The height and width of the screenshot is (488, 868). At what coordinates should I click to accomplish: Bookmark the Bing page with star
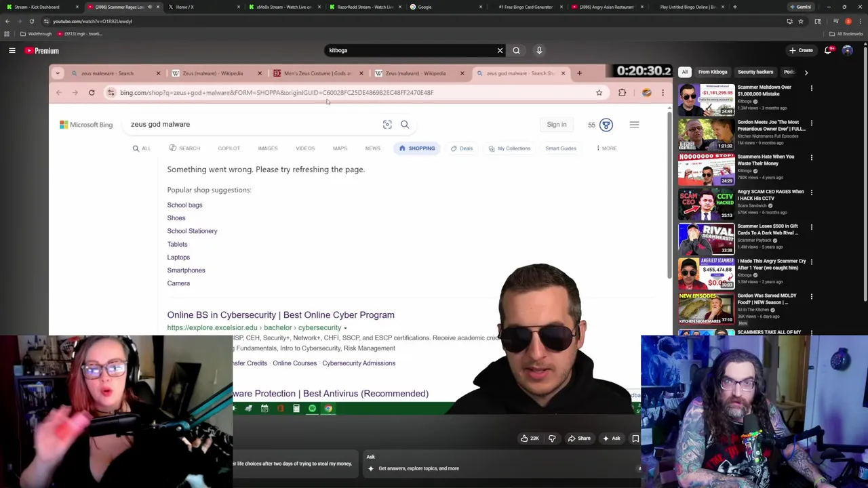tap(599, 93)
